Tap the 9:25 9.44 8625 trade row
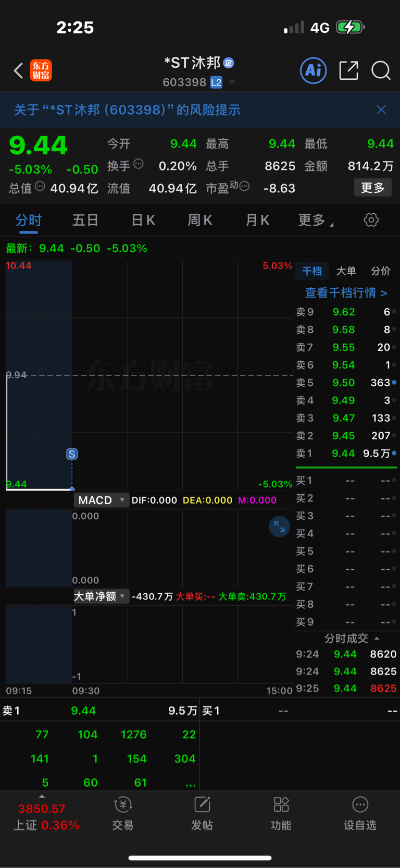 [x=346, y=688]
